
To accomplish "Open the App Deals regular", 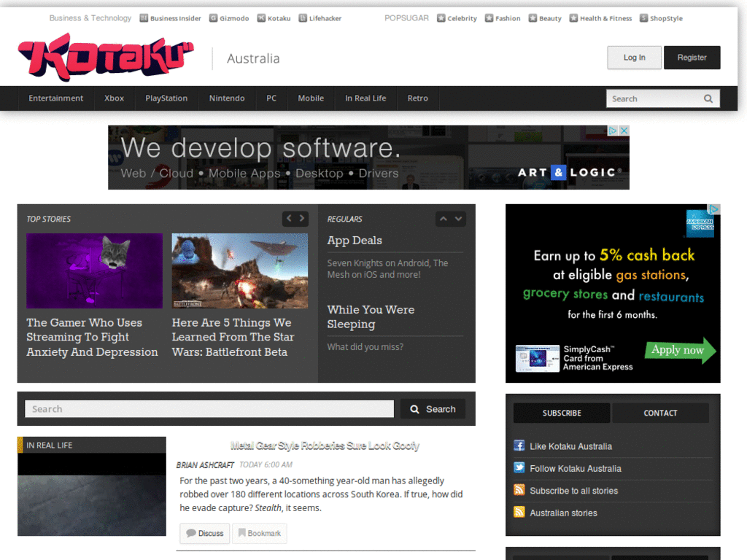I will tap(355, 241).
